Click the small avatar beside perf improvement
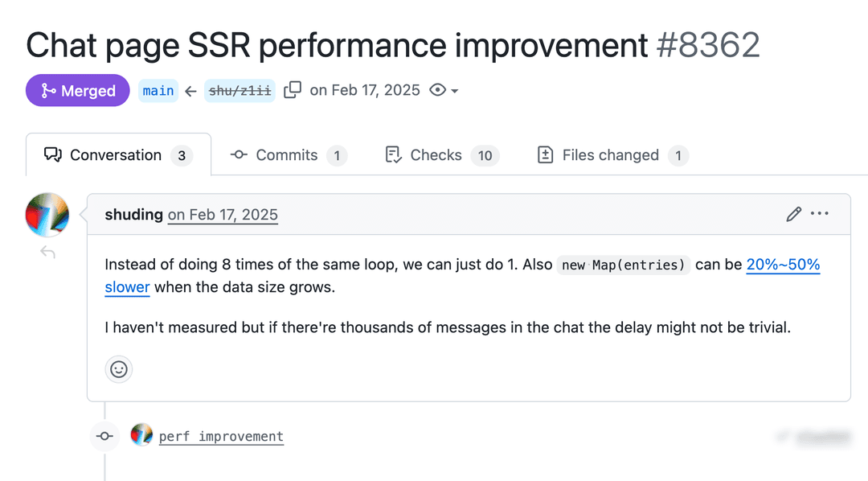 coord(141,436)
